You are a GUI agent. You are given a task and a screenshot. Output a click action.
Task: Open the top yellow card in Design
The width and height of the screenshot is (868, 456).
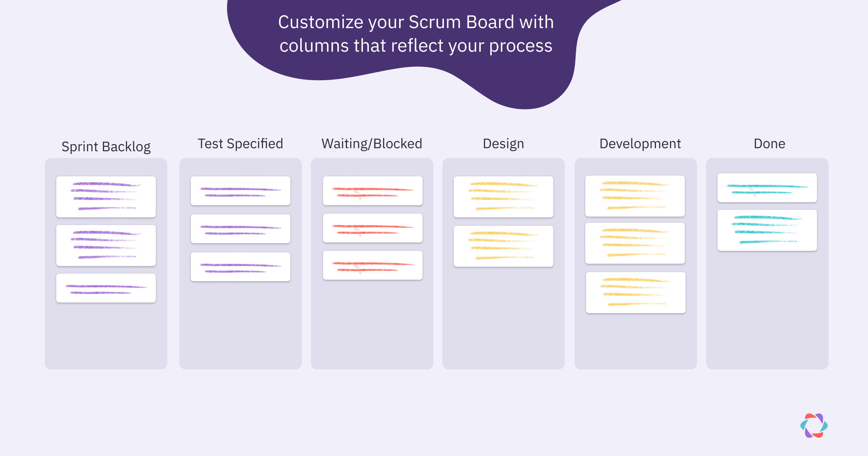[x=504, y=197]
